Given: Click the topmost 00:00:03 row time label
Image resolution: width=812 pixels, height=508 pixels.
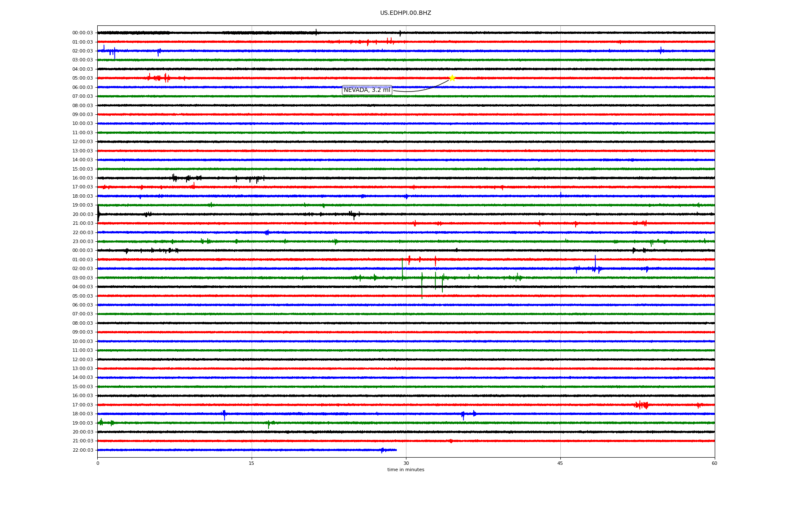Looking at the screenshot, I should pyautogui.click(x=82, y=33).
